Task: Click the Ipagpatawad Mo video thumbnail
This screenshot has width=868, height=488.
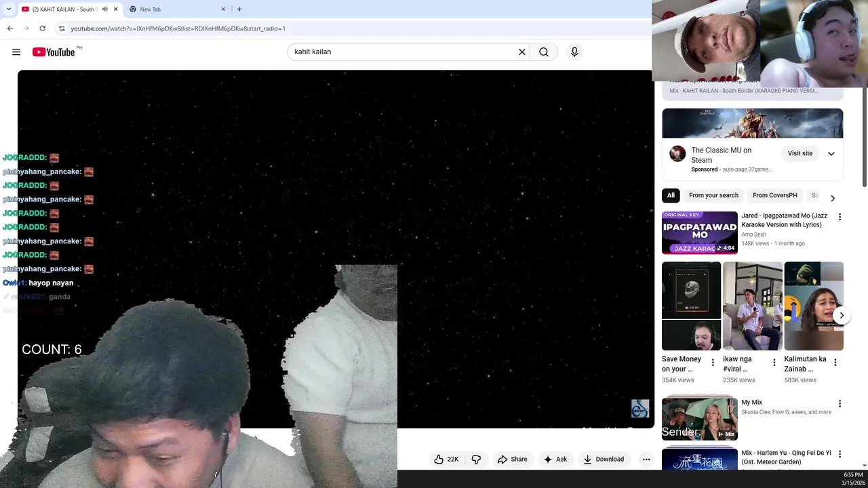Action: (x=699, y=232)
